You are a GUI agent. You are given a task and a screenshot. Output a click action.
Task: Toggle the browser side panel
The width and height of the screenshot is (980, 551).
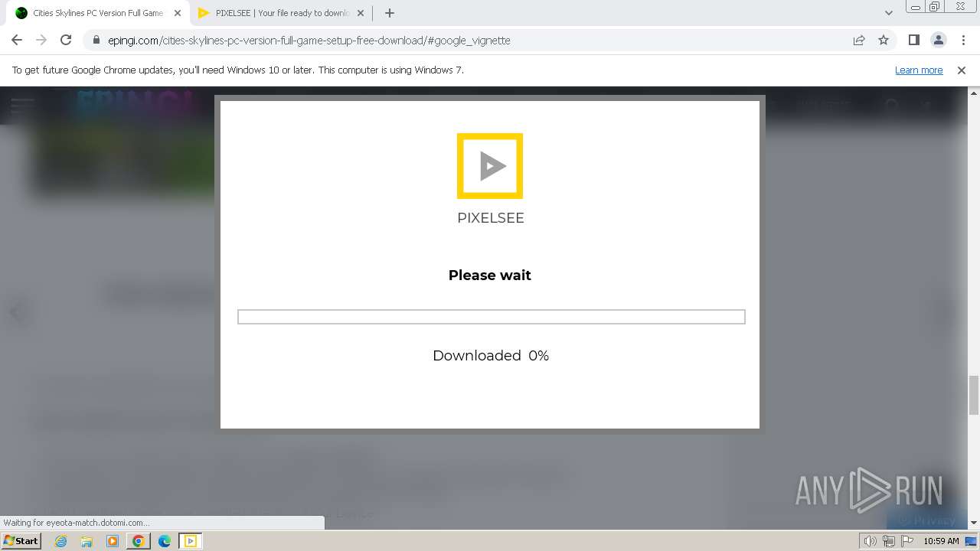pyautogui.click(x=913, y=40)
